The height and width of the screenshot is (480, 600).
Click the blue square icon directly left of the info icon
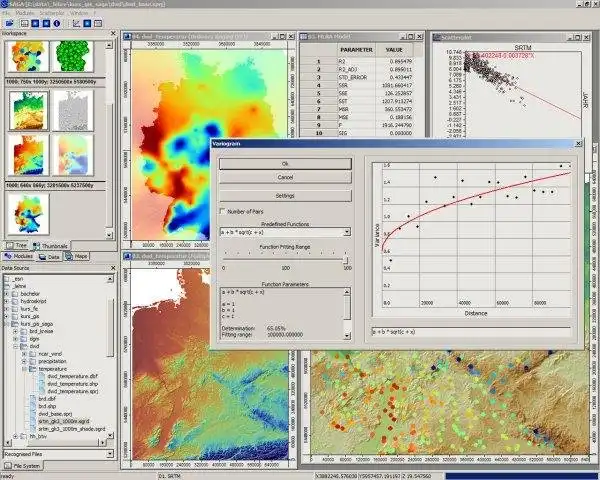pyautogui.click(x=46, y=23)
